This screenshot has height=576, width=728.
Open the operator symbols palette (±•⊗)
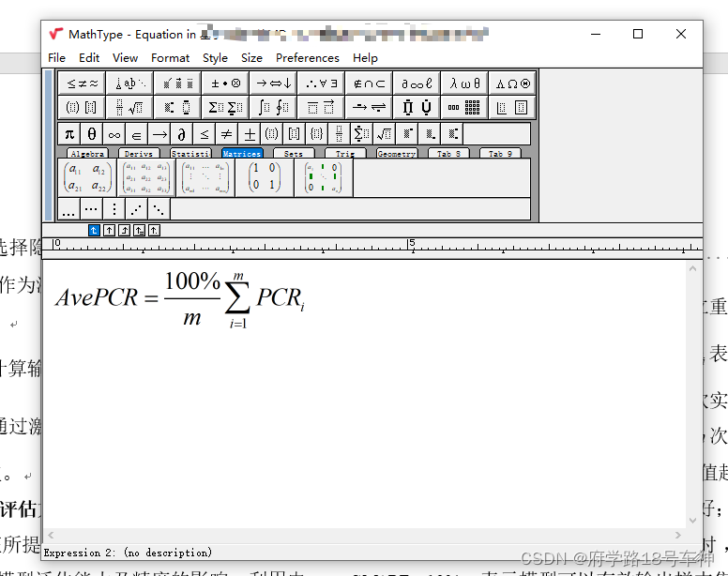(x=226, y=83)
